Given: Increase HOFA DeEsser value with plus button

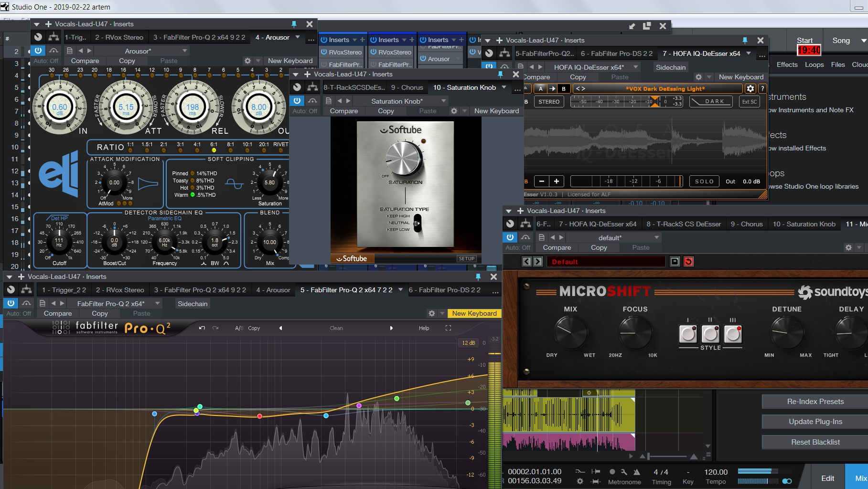Looking at the screenshot, I should [557, 181].
